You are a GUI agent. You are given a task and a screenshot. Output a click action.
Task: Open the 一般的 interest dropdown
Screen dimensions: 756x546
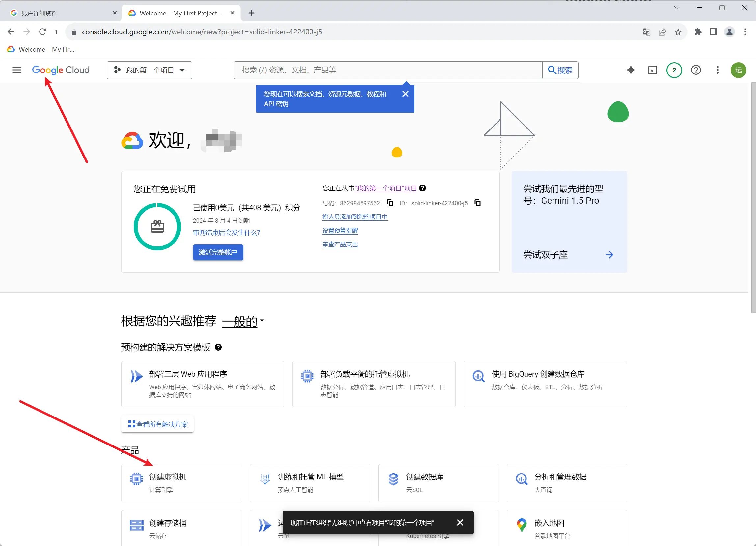243,321
